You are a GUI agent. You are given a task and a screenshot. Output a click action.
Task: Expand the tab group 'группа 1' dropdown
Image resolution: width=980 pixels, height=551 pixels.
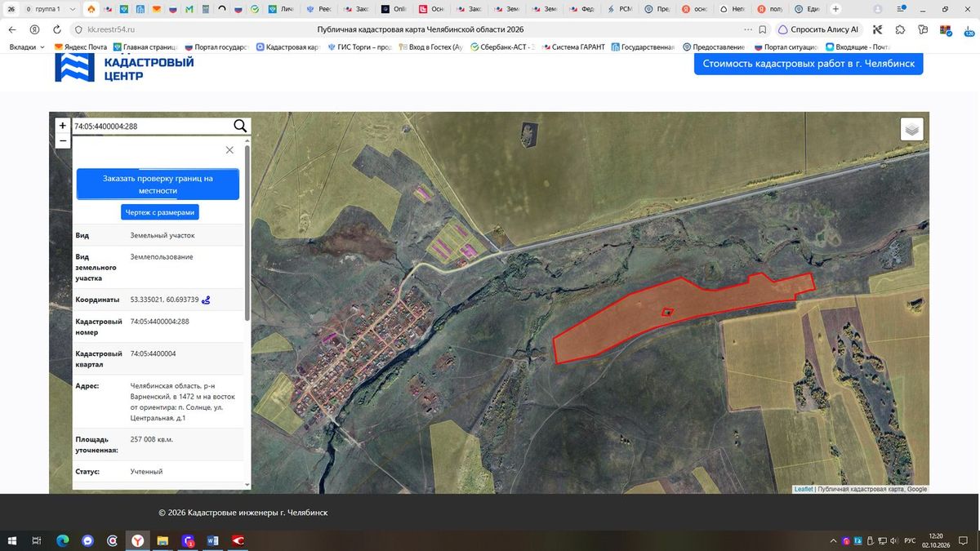point(73,9)
